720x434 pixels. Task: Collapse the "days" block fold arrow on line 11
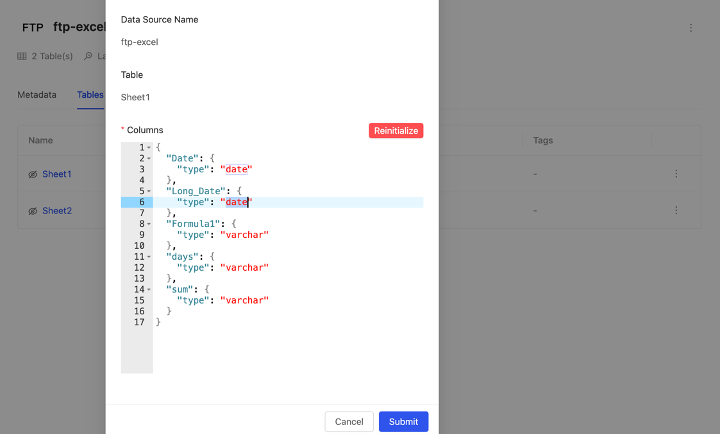click(x=149, y=257)
